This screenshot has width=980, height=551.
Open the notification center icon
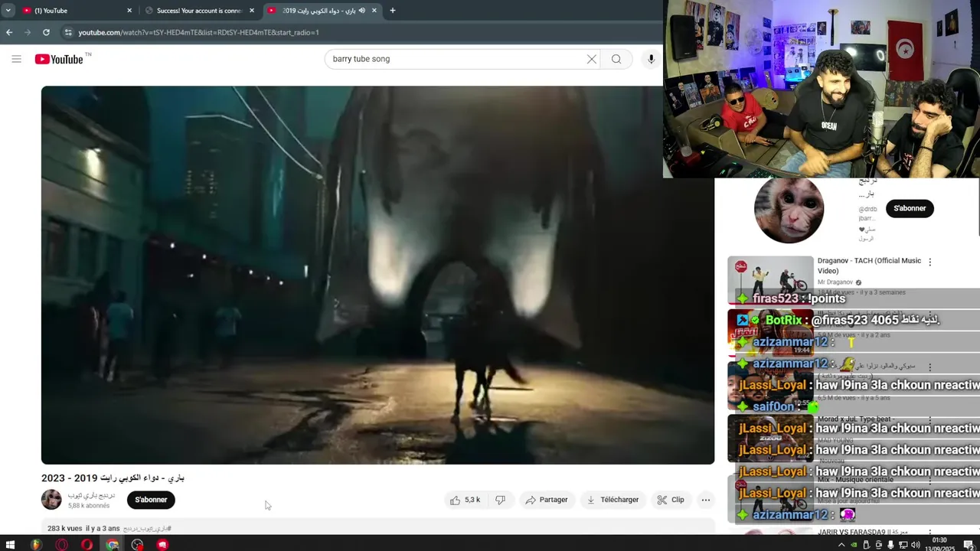(969, 545)
